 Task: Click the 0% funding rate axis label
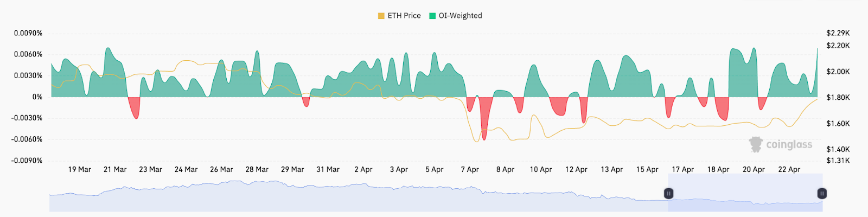pyautogui.click(x=37, y=97)
